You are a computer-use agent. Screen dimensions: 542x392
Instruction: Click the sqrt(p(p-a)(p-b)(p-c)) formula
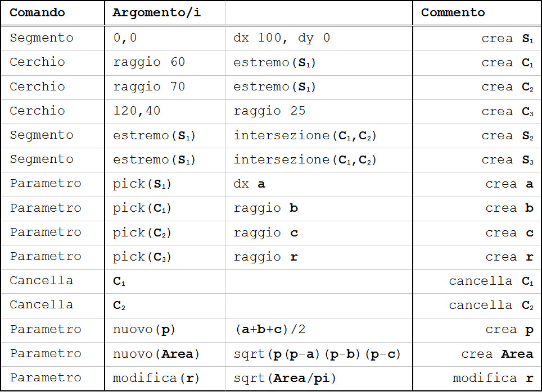317,354
